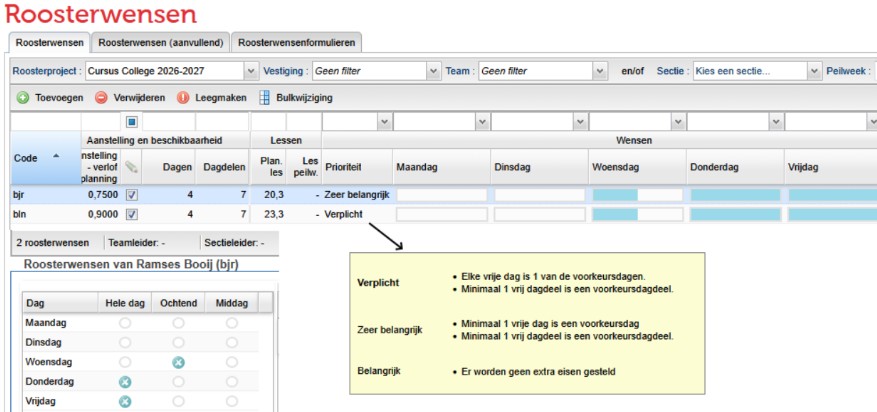Open the Donderdag column filter dropdown
The width and height of the screenshot is (877, 412).
776,122
